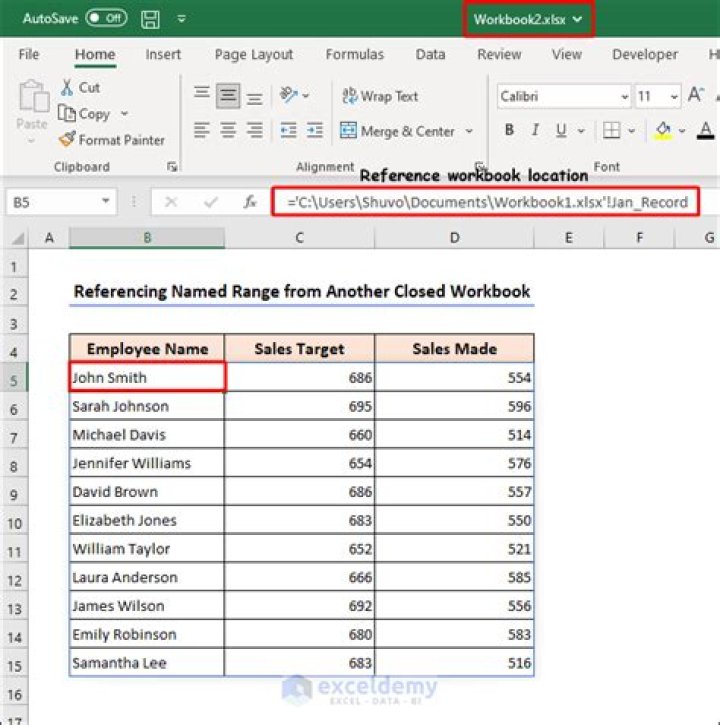Click the Cut scissors icon
720x725 pixels.
(68, 88)
